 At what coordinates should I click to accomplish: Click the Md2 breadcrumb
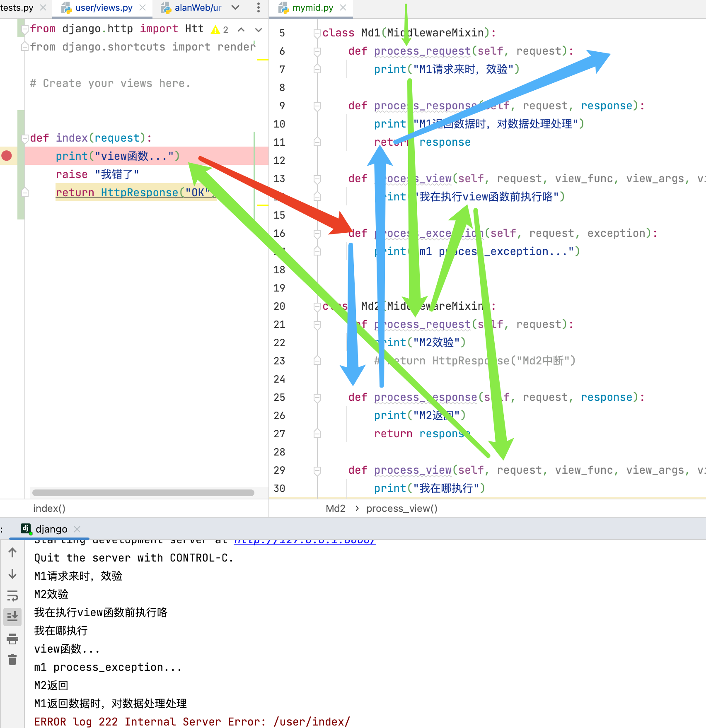coord(336,508)
